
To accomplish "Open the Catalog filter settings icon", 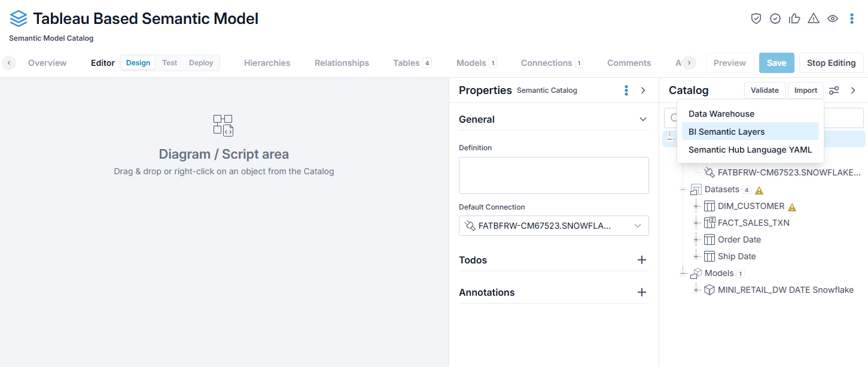I will (834, 90).
